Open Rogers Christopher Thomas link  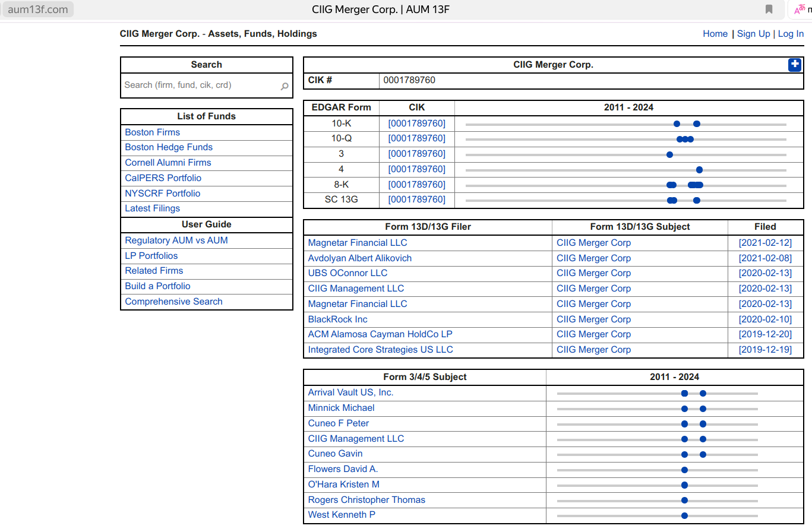click(366, 500)
